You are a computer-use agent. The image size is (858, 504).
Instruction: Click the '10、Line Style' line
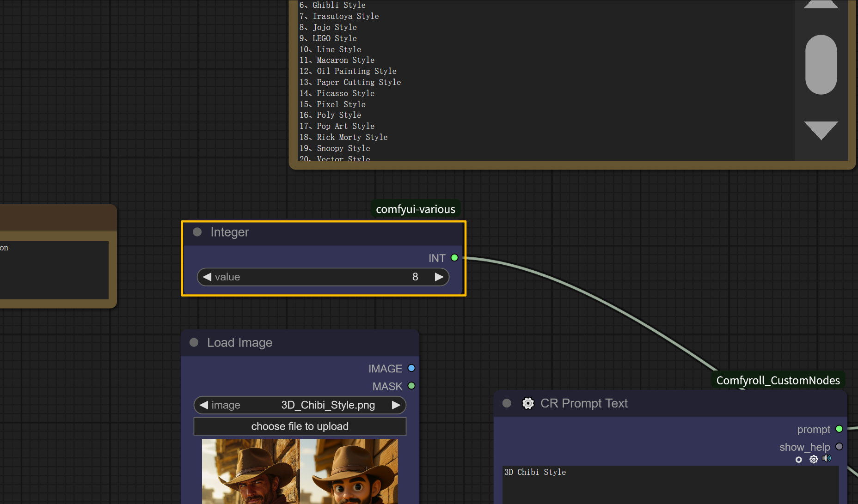click(x=330, y=49)
